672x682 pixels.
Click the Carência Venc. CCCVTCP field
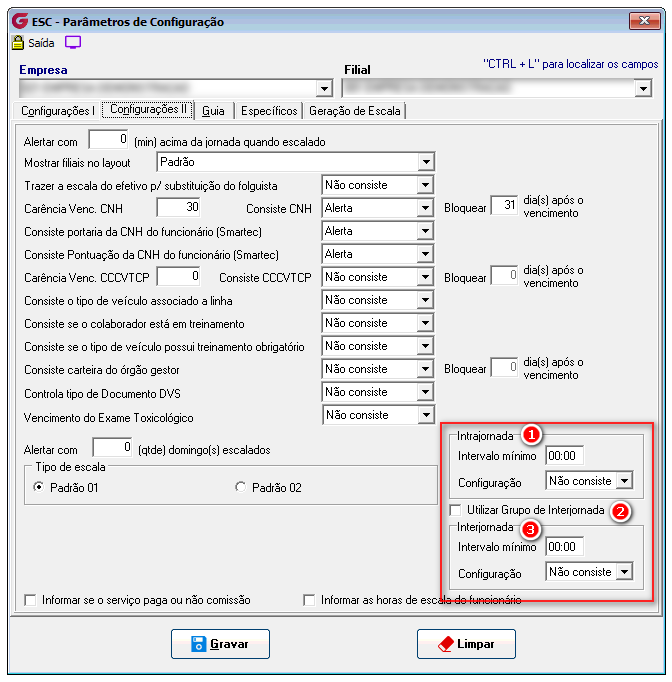pyautogui.click(x=178, y=277)
